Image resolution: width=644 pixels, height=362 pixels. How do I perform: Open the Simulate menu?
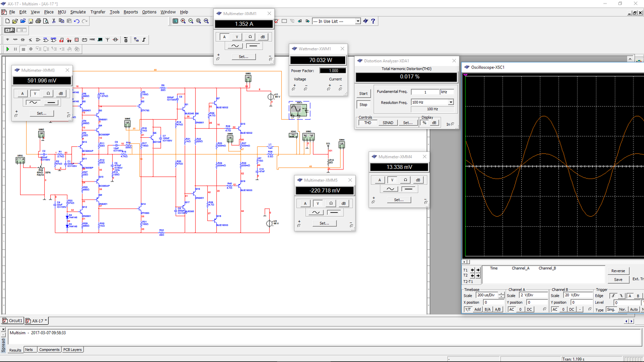77,12
